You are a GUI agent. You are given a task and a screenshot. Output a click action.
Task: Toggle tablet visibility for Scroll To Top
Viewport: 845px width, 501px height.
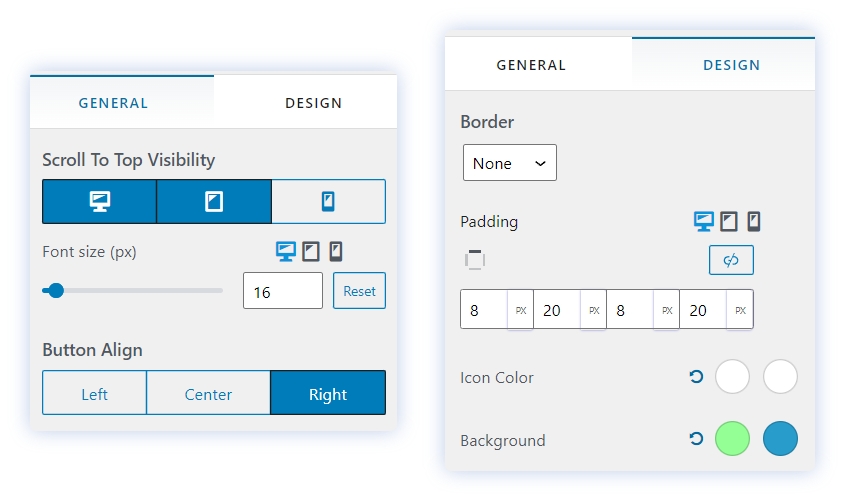pyautogui.click(x=214, y=202)
